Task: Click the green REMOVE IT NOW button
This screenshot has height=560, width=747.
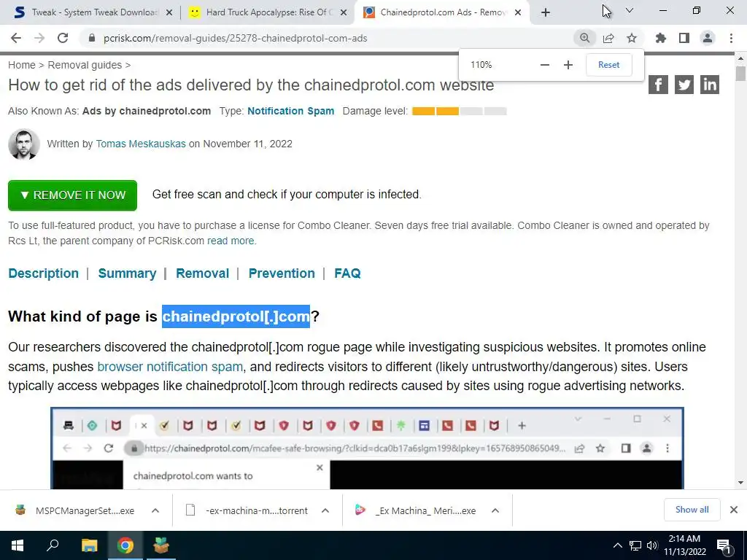Action: point(72,195)
